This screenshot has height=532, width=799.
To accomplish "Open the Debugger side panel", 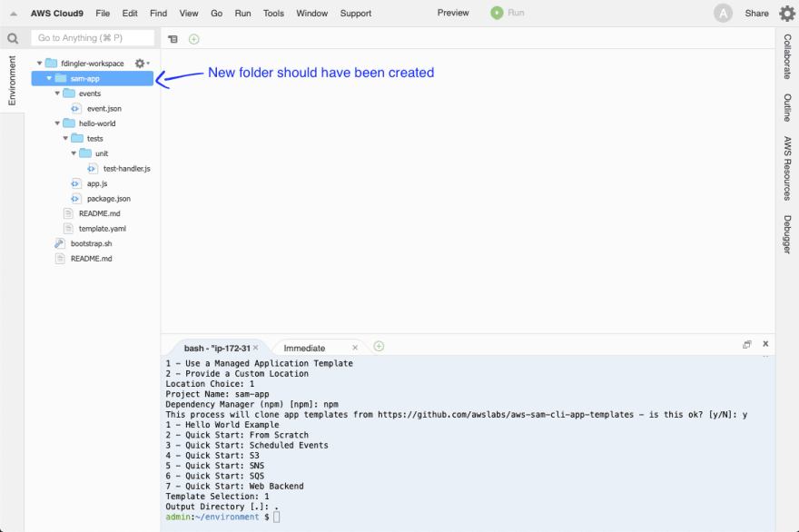I will tap(787, 234).
